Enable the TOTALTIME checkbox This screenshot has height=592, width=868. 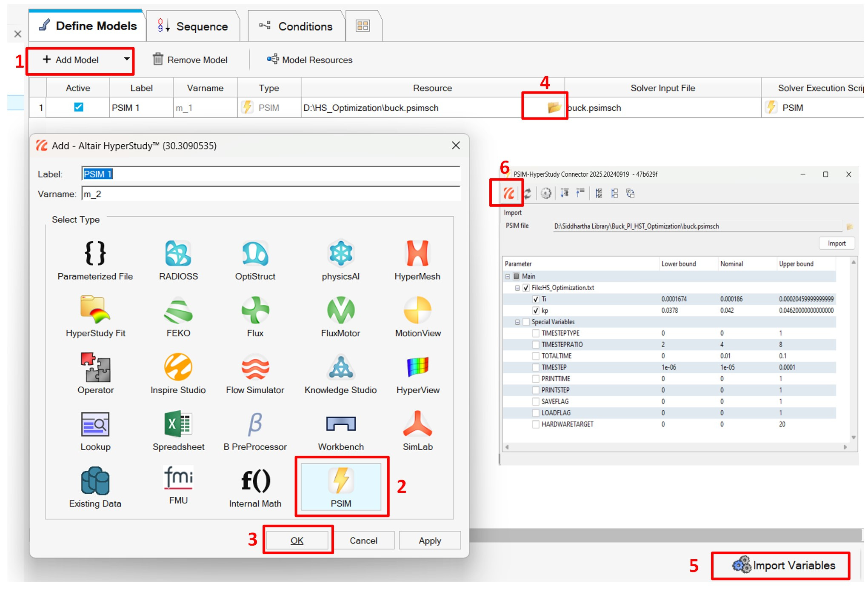536,356
